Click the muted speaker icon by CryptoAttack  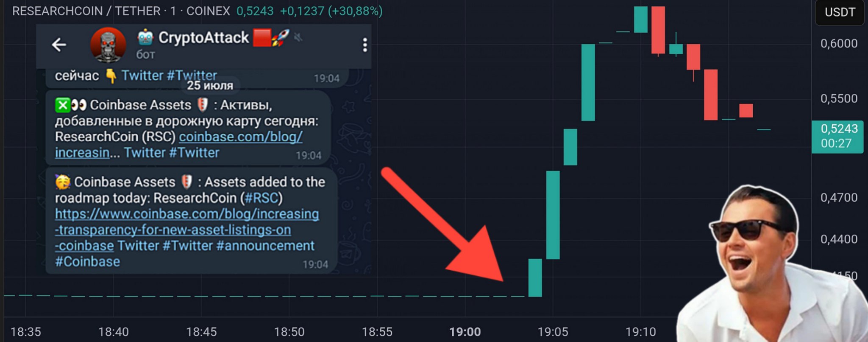(298, 37)
